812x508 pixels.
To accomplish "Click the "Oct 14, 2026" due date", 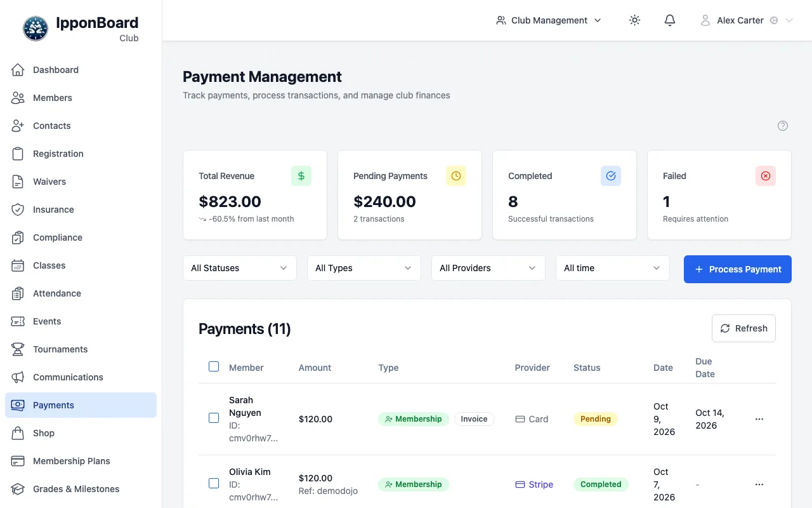I will [710, 419].
